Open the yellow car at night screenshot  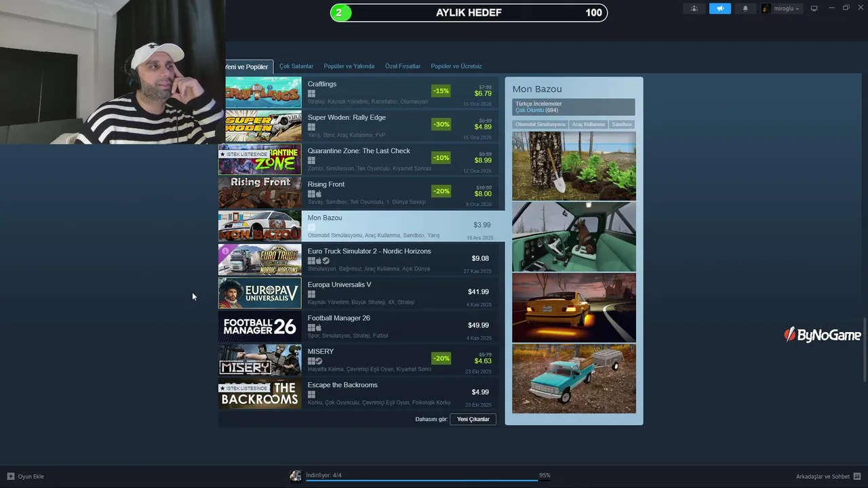point(574,308)
